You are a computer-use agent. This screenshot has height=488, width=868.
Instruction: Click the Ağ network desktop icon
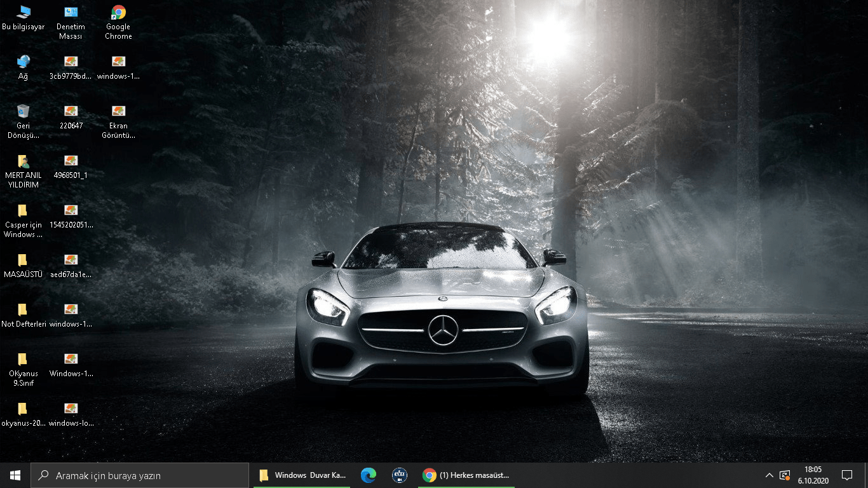[x=23, y=67]
